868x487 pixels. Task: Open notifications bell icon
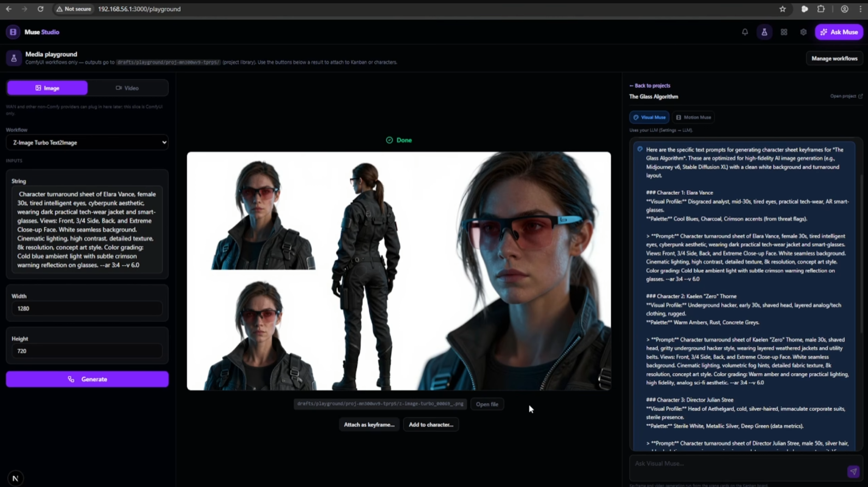745,32
